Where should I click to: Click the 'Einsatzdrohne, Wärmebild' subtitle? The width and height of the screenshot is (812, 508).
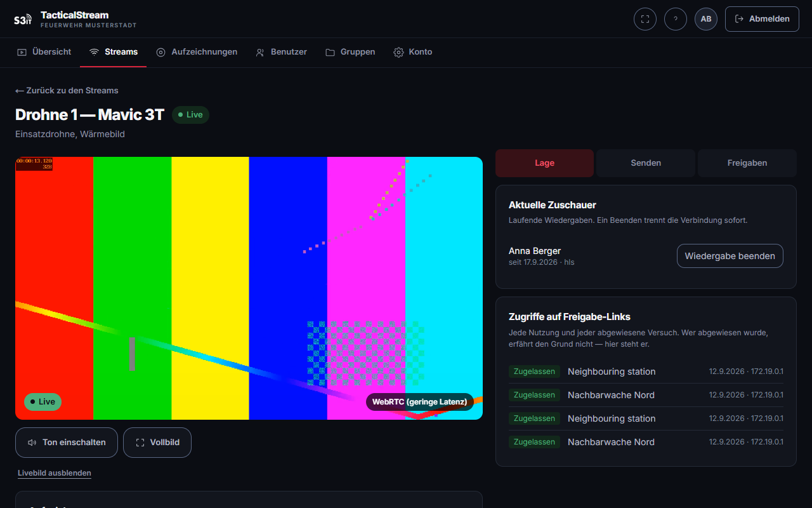click(x=70, y=134)
